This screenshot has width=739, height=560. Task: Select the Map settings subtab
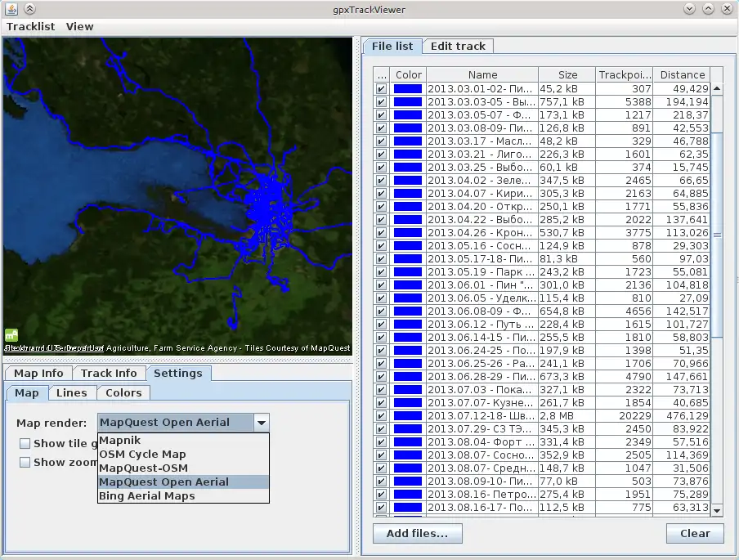pos(27,392)
